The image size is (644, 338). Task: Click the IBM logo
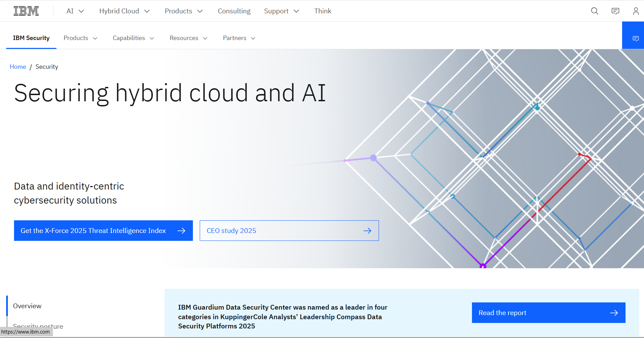coord(26,11)
